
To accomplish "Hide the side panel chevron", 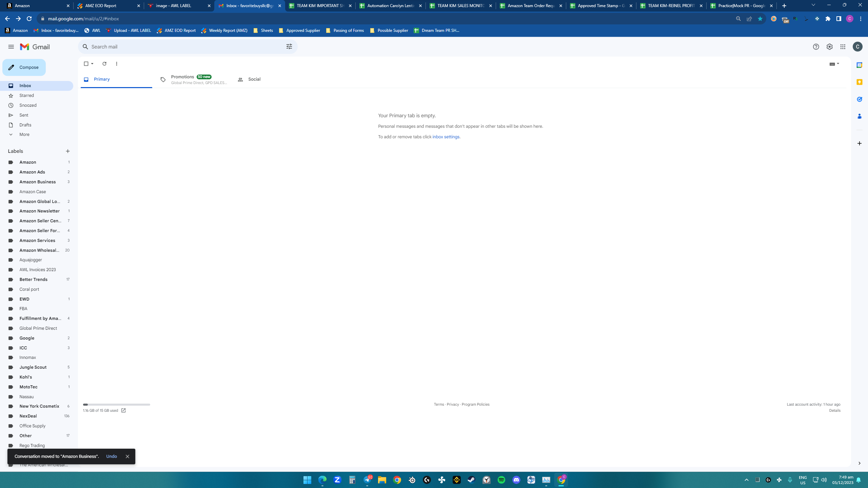I will 859,463.
